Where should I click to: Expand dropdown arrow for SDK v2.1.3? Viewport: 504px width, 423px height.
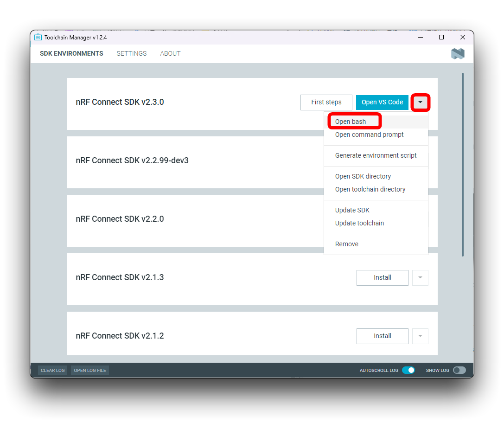click(x=420, y=277)
